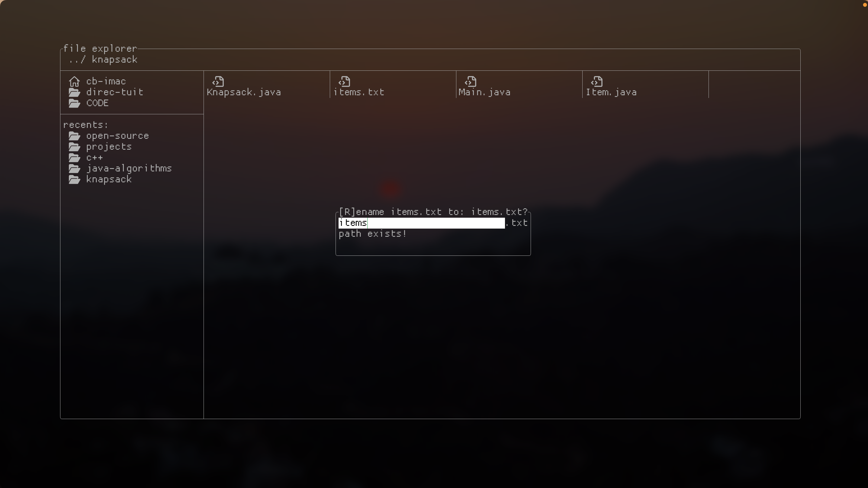Select the Knapsack.java file name label
This screenshot has height=488, width=868.
[x=244, y=93]
